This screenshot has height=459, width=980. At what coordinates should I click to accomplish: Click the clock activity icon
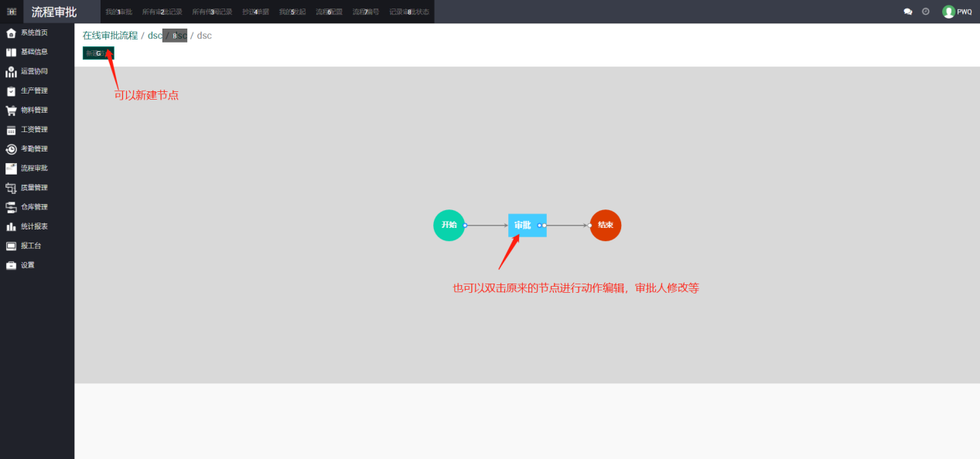(x=926, y=12)
